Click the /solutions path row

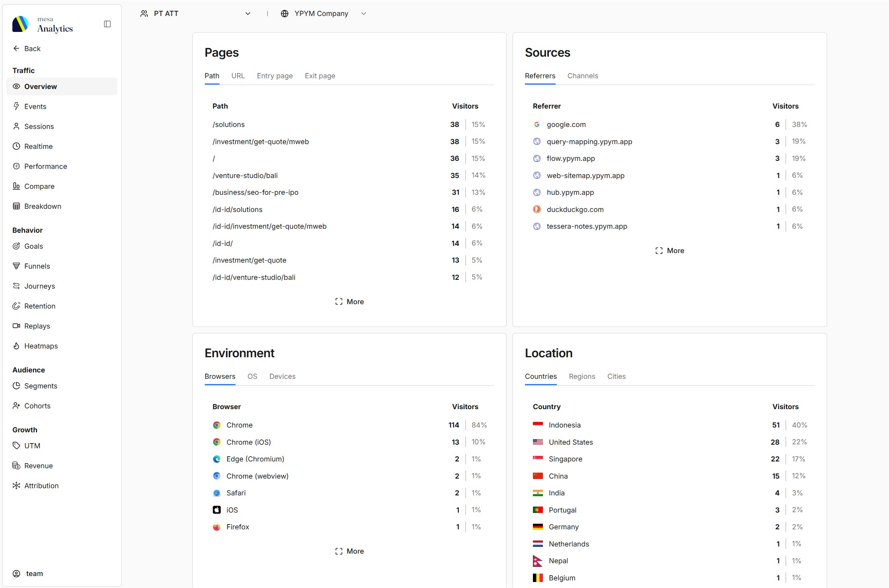[x=349, y=125]
